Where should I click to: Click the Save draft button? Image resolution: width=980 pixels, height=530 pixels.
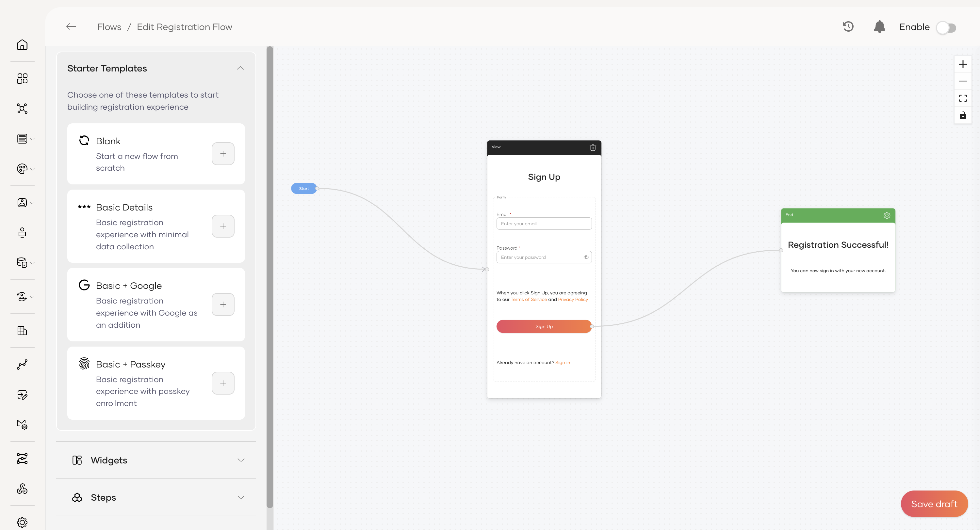click(x=934, y=504)
